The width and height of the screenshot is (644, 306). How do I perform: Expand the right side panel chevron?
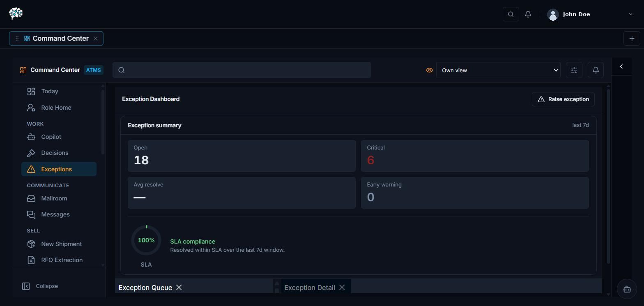621,67
